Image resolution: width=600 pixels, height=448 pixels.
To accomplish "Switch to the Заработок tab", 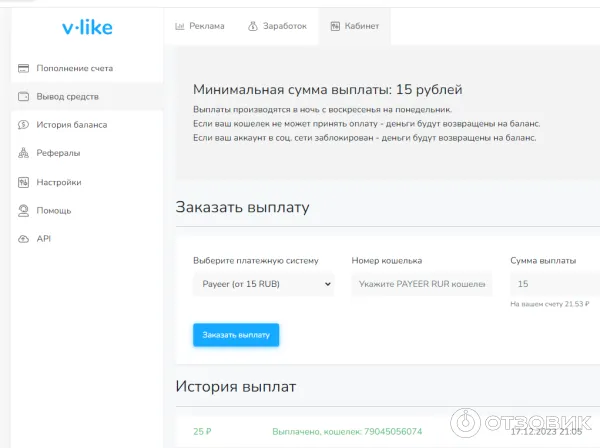I will (x=277, y=26).
